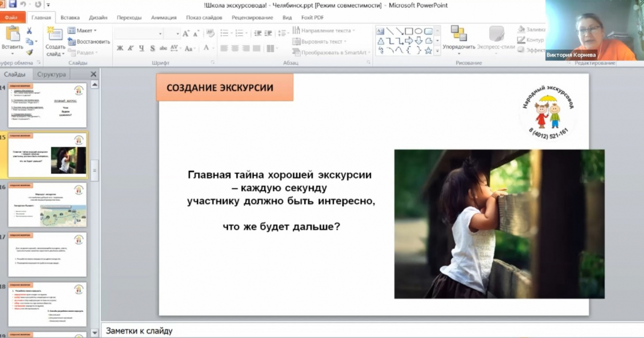Toggle align text right

tap(246, 48)
